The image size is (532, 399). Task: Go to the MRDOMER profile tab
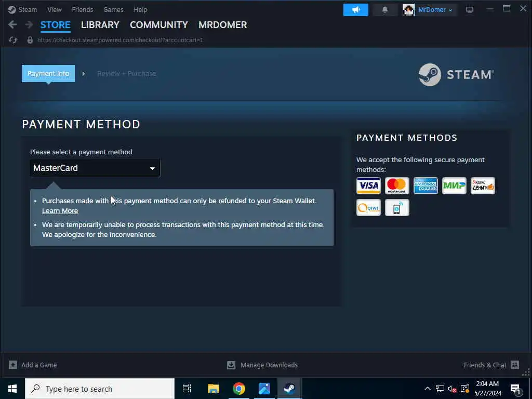[x=222, y=25]
